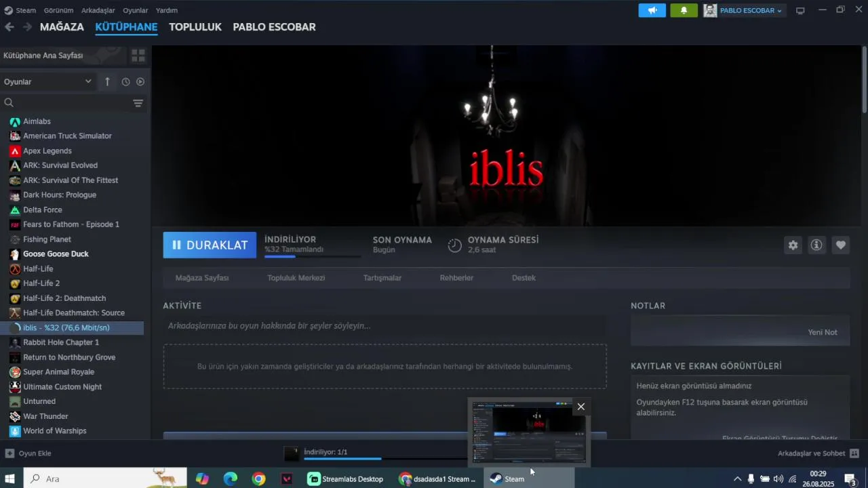Open the PABLO ESCOBAR profile tab
Screen dimensions: 868x488
274,27
